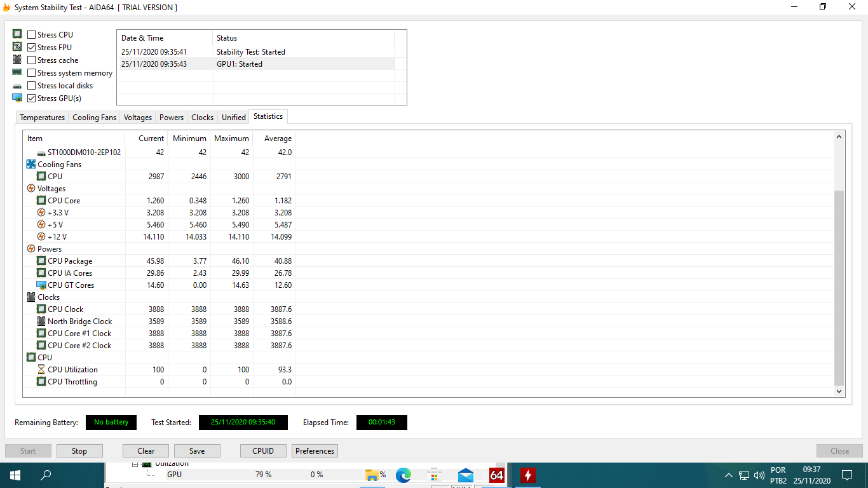The height and width of the screenshot is (488, 868).
Task: Click the Item column header
Action: coord(74,139)
